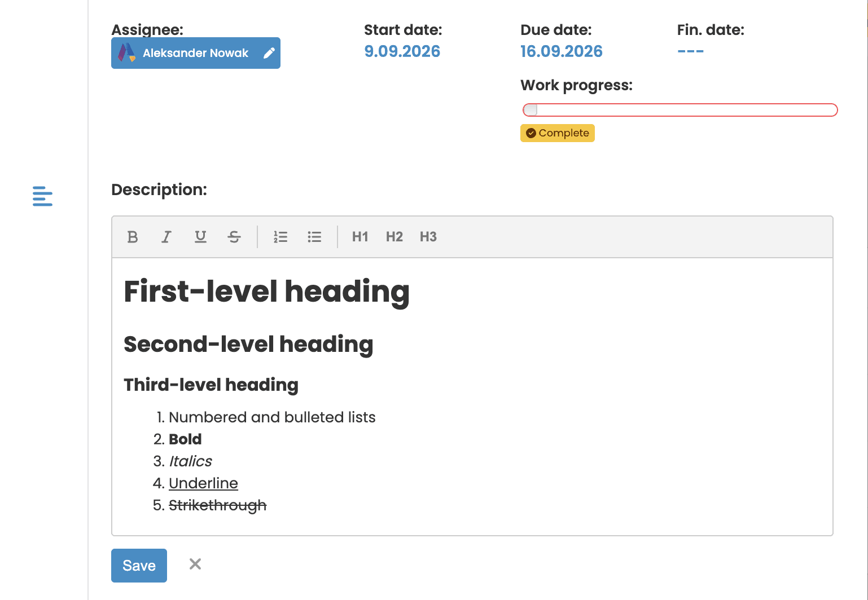Mark the task as Complete
Image resolution: width=868 pixels, height=600 pixels.
(558, 133)
